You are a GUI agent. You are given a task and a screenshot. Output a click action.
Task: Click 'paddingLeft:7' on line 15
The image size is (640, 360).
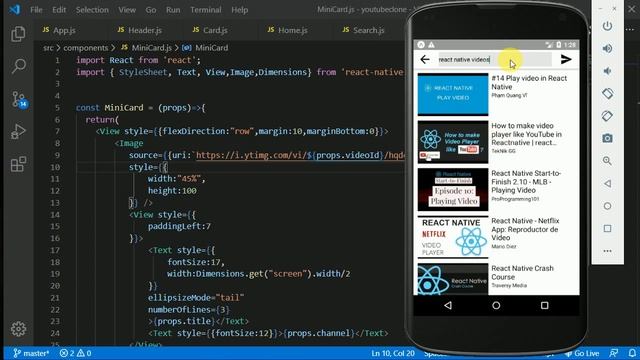point(179,226)
